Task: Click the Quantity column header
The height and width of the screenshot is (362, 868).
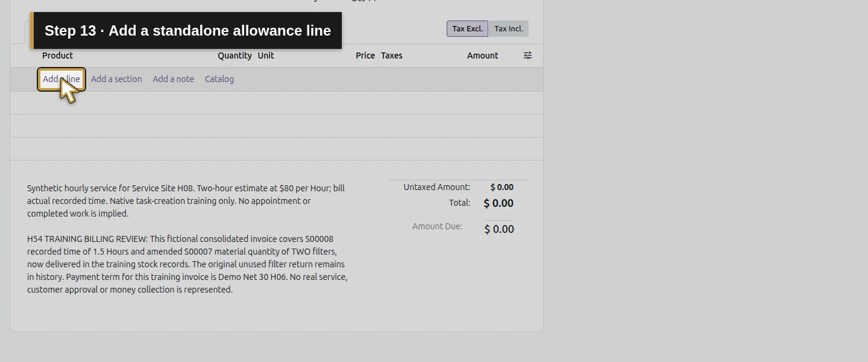Action: 235,56
